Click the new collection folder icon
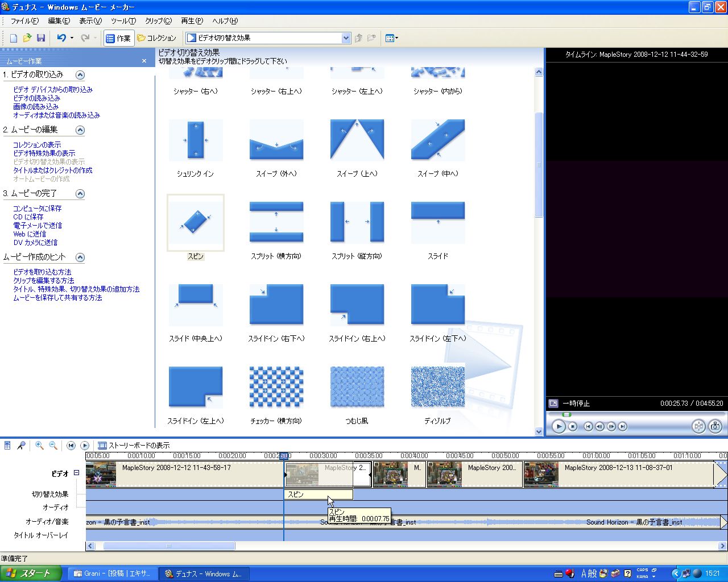Image resolution: width=728 pixels, height=582 pixels. pos(371,38)
